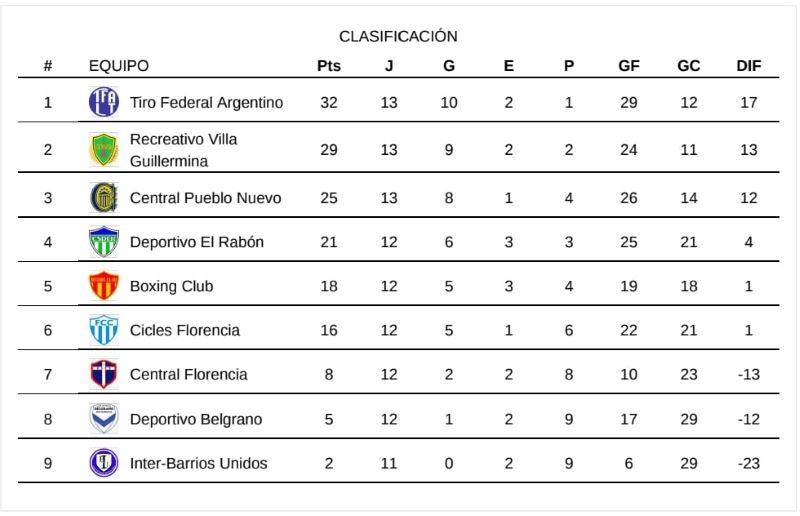Click the GF column header

pos(629,66)
